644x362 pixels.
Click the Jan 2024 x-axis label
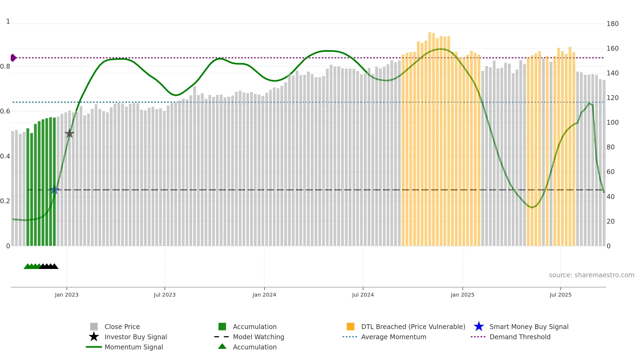[x=264, y=295]
